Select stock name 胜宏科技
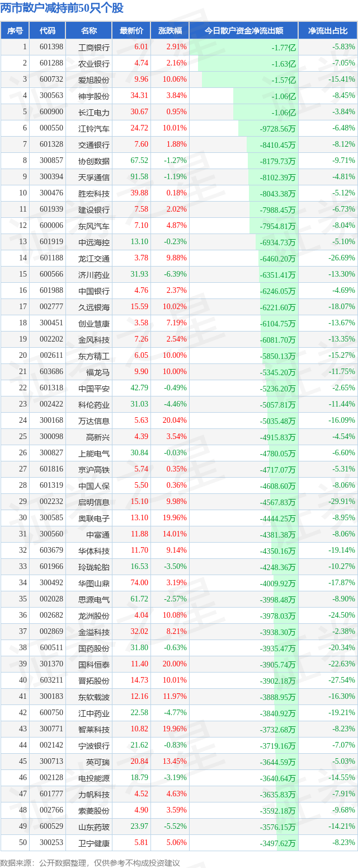This screenshot has width=358, height=868. (x=94, y=194)
